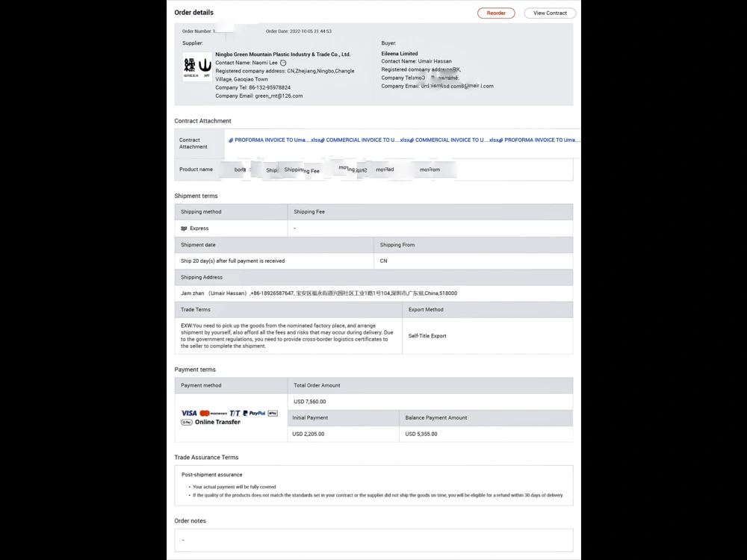Click the Online Transfer label
The image size is (747, 560).
click(217, 422)
